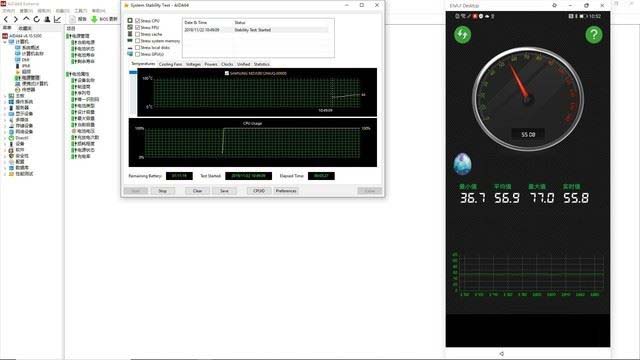Collapse the 计算机 tree node arrow
Screen dimensions: 640x360
(5, 42)
